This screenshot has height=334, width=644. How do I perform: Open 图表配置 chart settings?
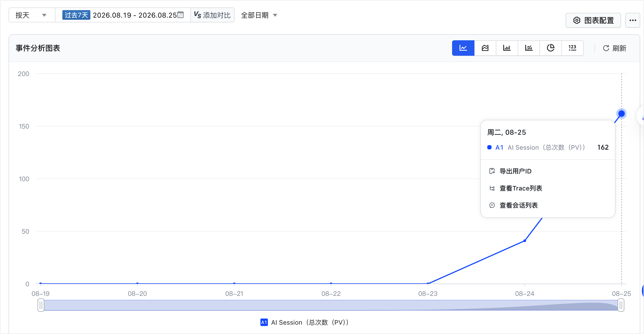593,21
